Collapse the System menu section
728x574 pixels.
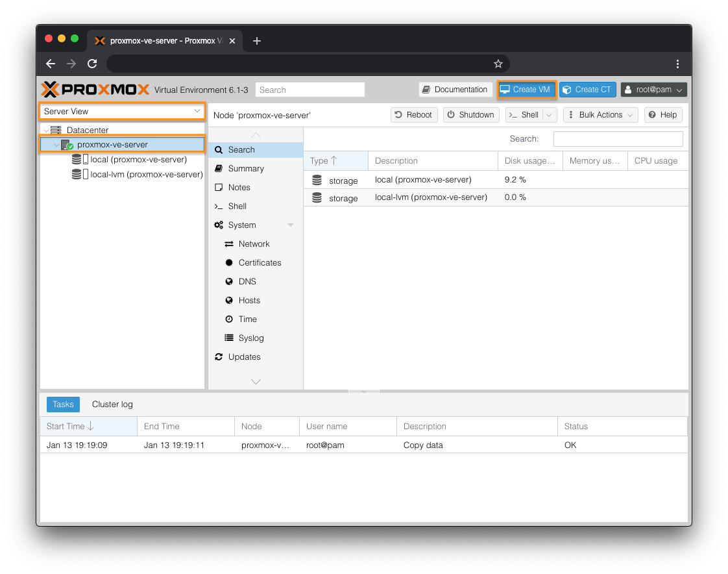tap(291, 225)
